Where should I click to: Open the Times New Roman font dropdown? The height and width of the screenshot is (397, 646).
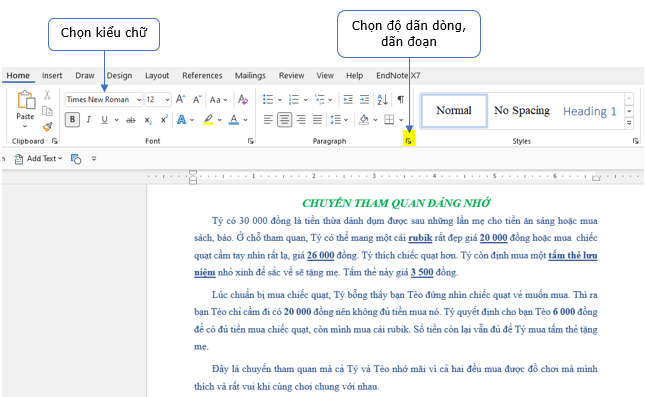click(139, 100)
